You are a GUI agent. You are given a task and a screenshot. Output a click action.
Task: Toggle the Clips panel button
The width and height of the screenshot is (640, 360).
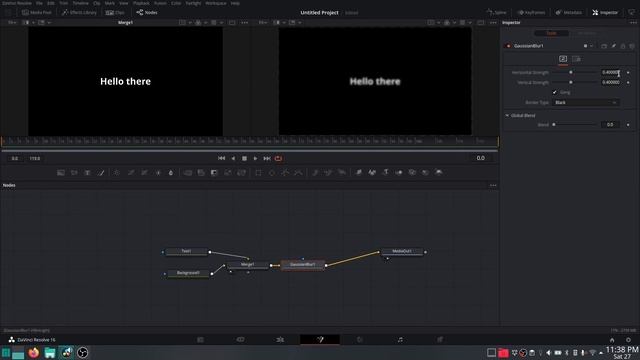click(116, 13)
